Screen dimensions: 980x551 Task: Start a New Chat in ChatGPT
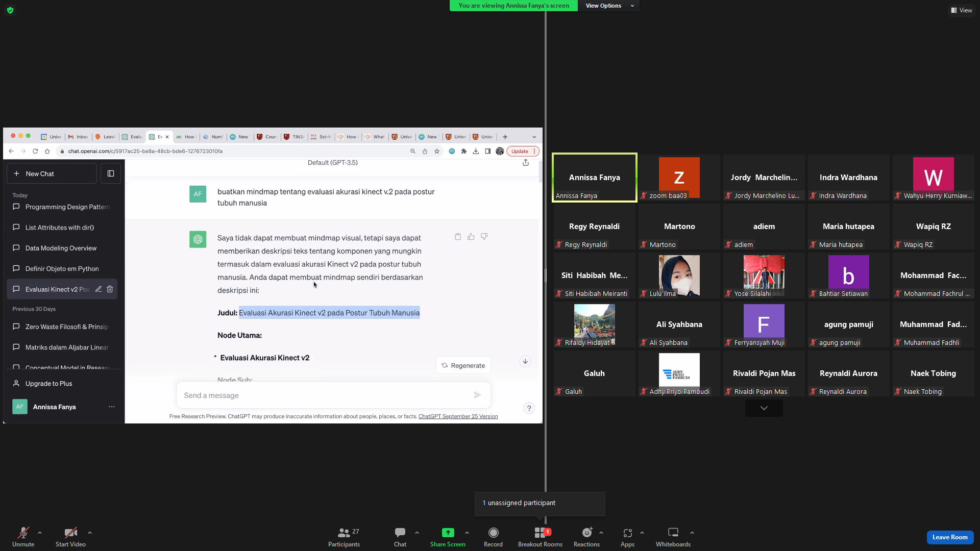point(52,173)
